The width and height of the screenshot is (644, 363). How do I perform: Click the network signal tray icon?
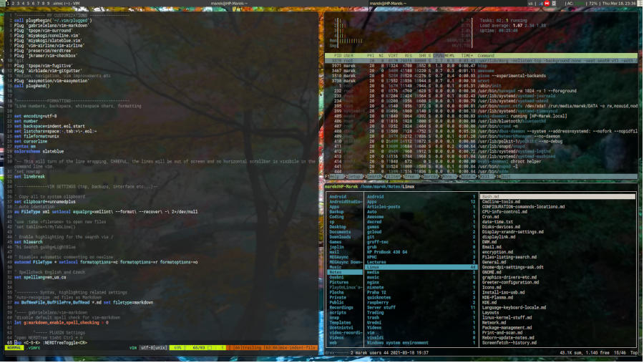tap(540, 3)
